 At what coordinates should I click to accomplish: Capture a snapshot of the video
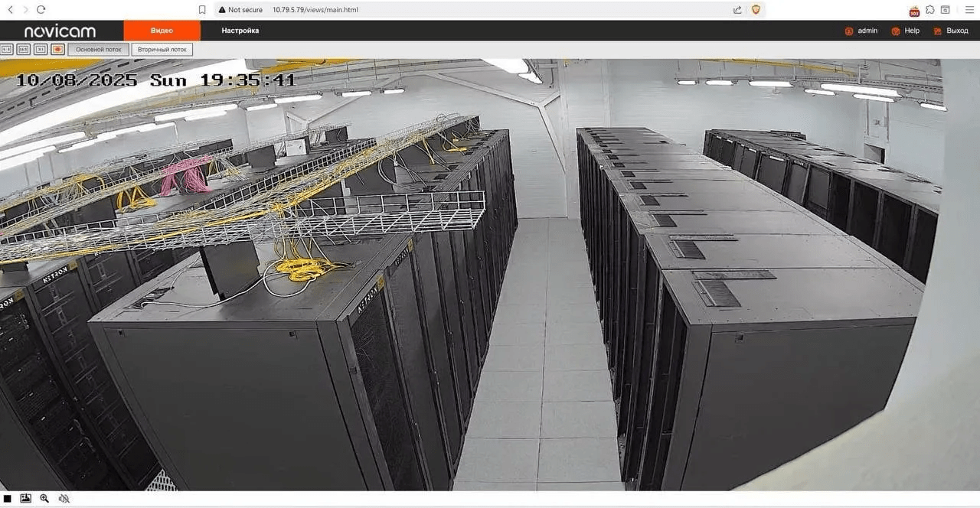[26, 499]
